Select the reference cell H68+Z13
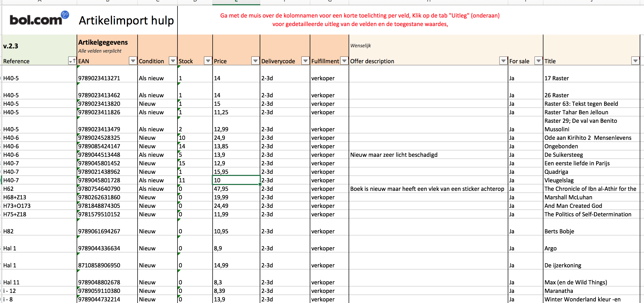This screenshot has height=303, width=644. pos(39,197)
